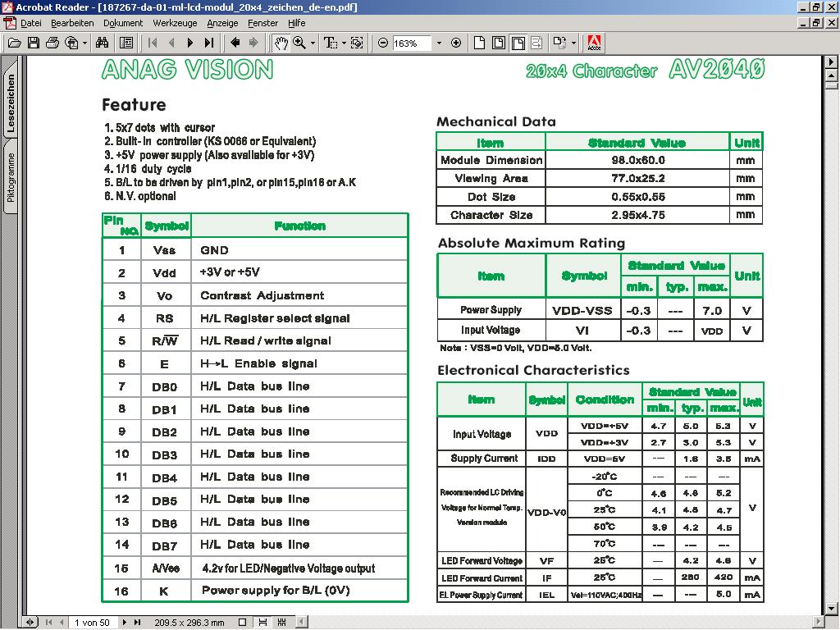Open the Datei menu
Screen dimensions: 840x630
31,23
